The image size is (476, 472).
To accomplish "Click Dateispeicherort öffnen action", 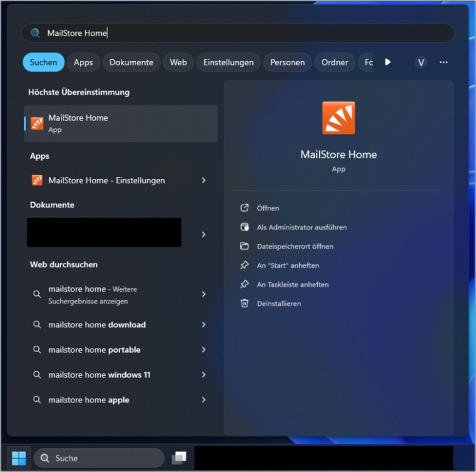I will pos(295,246).
